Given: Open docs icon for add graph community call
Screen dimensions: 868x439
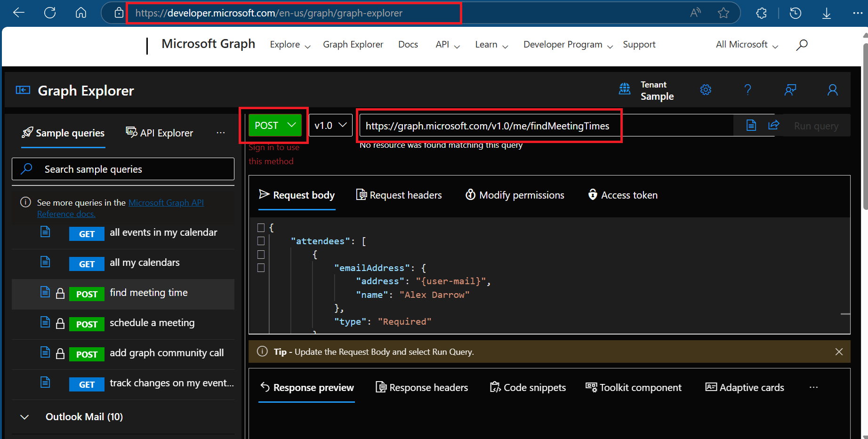Looking at the screenshot, I should 45,352.
